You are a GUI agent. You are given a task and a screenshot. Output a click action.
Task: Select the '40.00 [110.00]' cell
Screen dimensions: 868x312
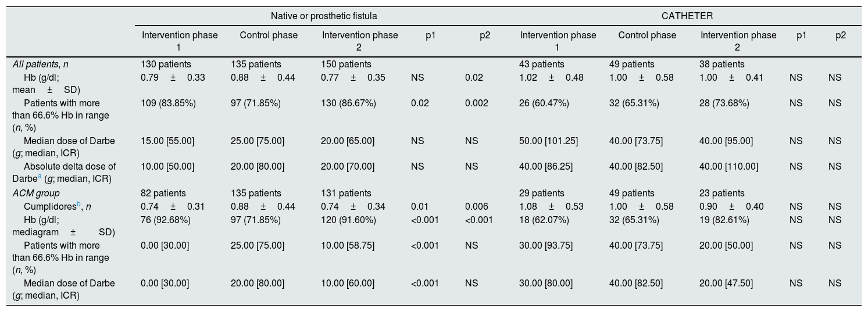click(728, 167)
